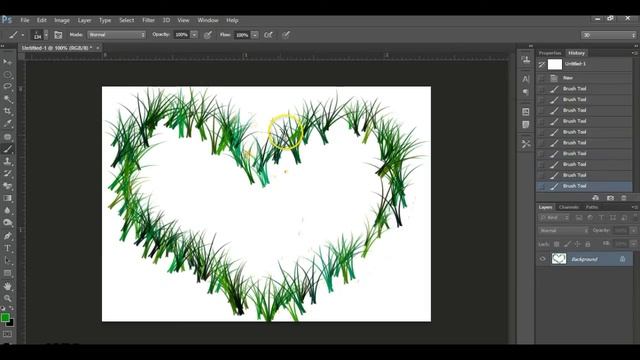Select the Pen tool

(x=7, y=236)
